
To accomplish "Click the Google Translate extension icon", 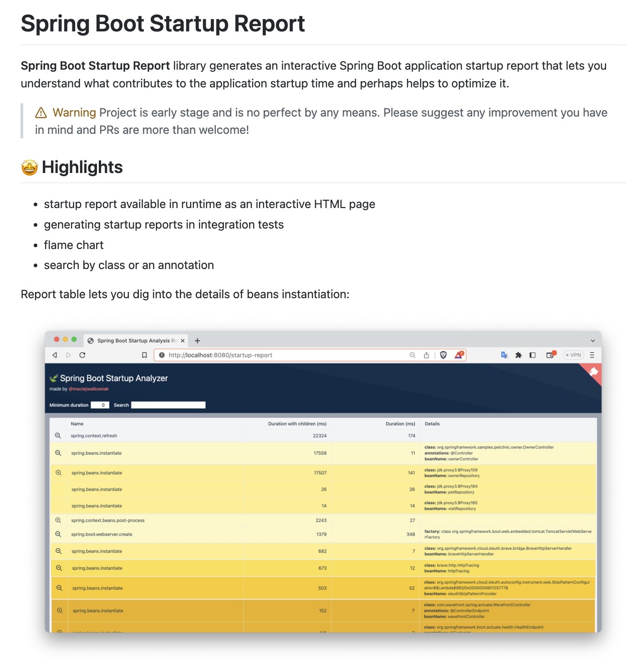I will pyautogui.click(x=504, y=355).
